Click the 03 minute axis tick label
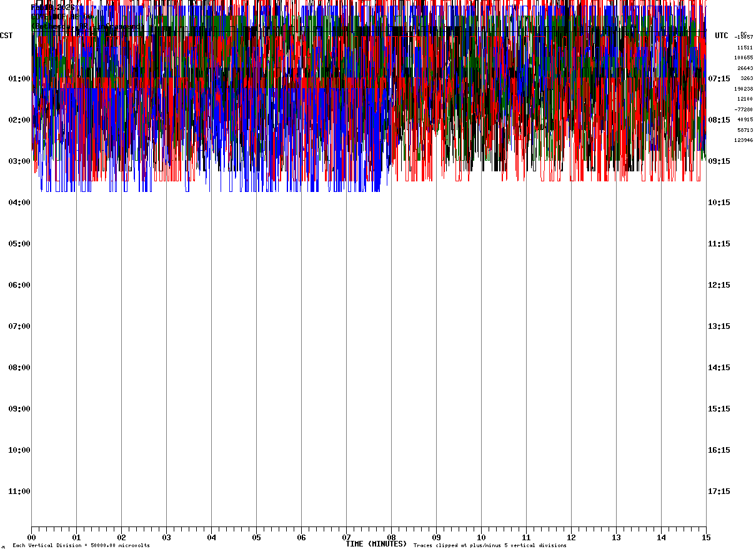The width and height of the screenshot is (756, 554). (166, 538)
